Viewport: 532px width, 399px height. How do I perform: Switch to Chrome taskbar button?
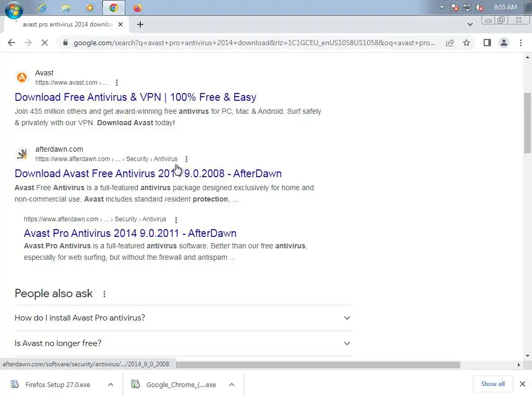coord(114,8)
